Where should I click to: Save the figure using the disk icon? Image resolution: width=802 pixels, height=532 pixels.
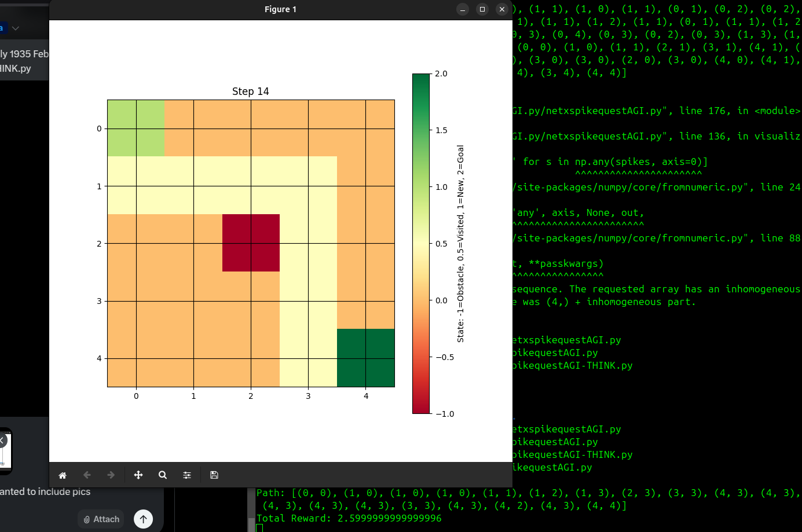point(214,475)
